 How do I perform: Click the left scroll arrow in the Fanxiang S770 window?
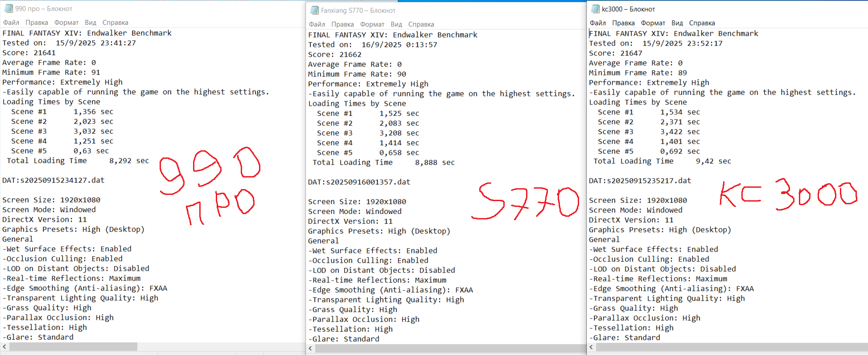[x=310, y=348]
